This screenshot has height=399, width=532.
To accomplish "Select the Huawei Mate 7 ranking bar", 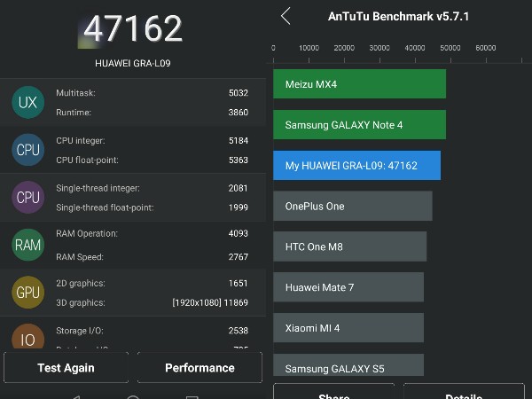I will pos(348,287).
